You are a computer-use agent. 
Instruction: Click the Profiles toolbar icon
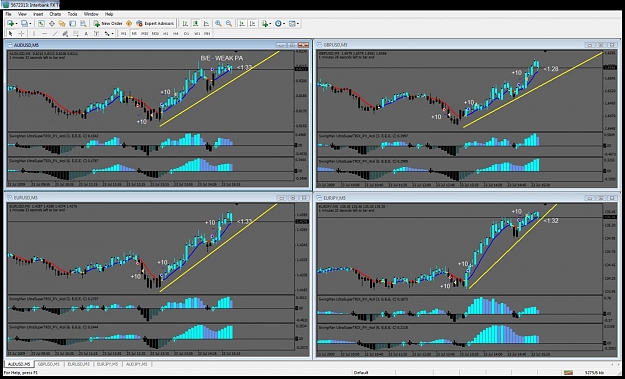(x=24, y=24)
